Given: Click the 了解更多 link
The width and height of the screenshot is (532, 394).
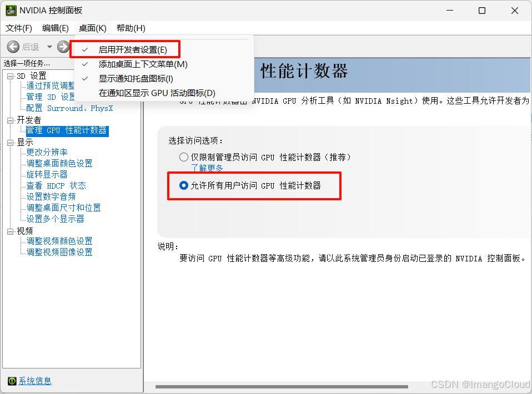Looking at the screenshot, I should pos(207,168).
